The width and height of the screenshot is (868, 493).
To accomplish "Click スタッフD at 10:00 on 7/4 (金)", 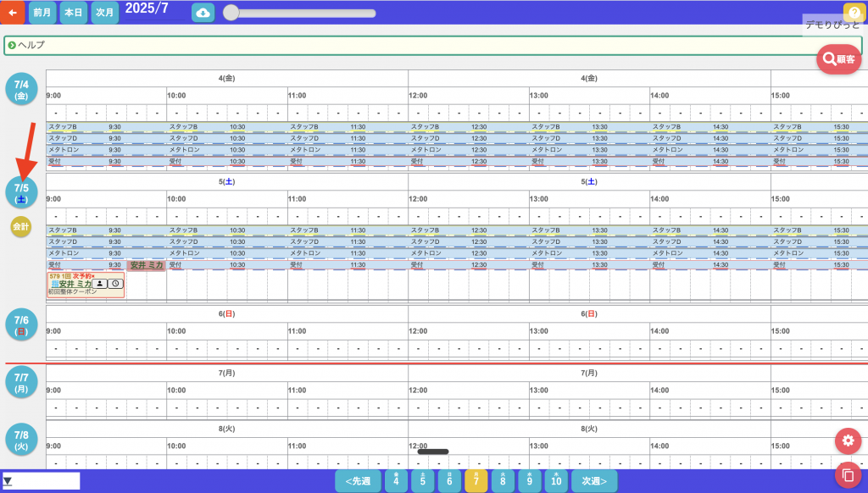I will [x=183, y=138].
